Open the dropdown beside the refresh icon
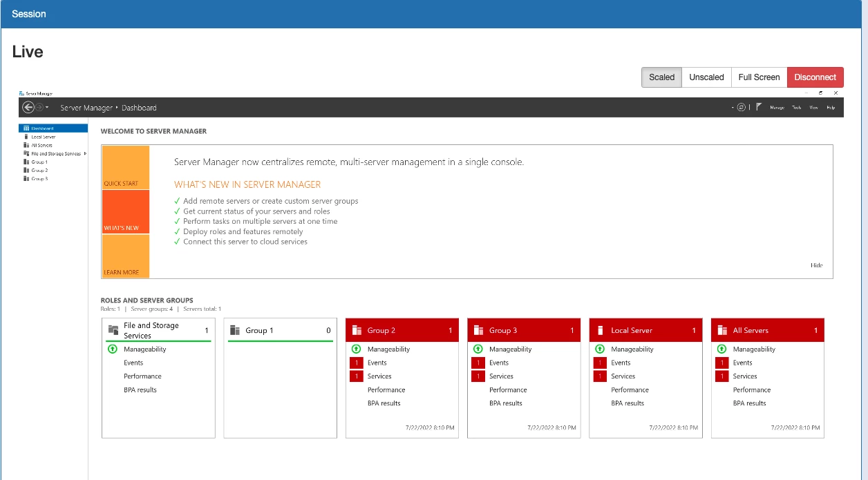 point(733,107)
